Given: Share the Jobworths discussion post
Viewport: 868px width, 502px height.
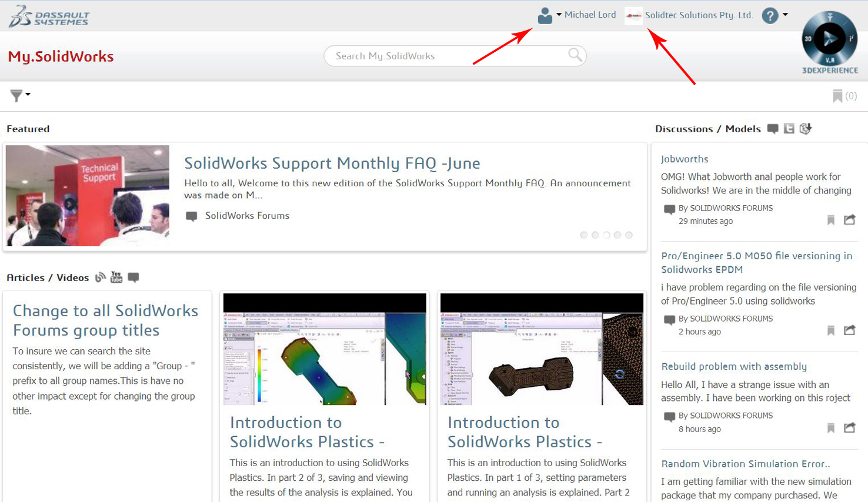Looking at the screenshot, I should click(x=849, y=220).
